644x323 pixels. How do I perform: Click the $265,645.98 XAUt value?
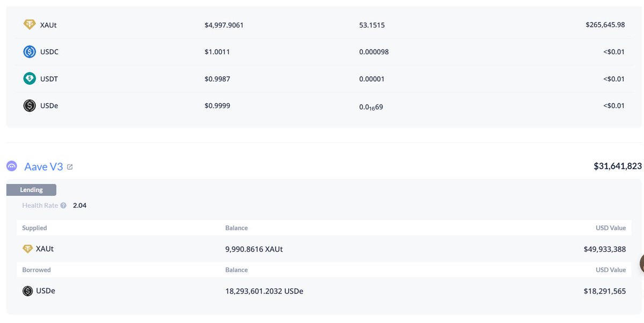click(605, 25)
